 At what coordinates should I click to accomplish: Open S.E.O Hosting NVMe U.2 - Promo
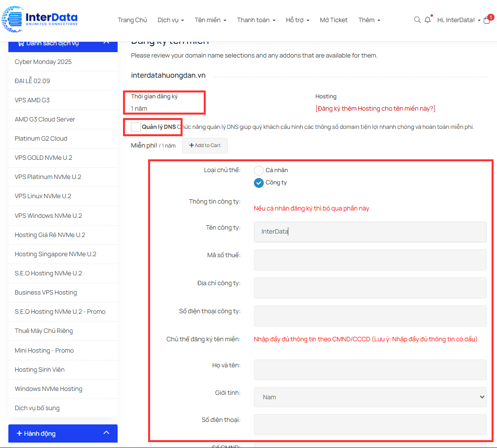(x=60, y=312)
